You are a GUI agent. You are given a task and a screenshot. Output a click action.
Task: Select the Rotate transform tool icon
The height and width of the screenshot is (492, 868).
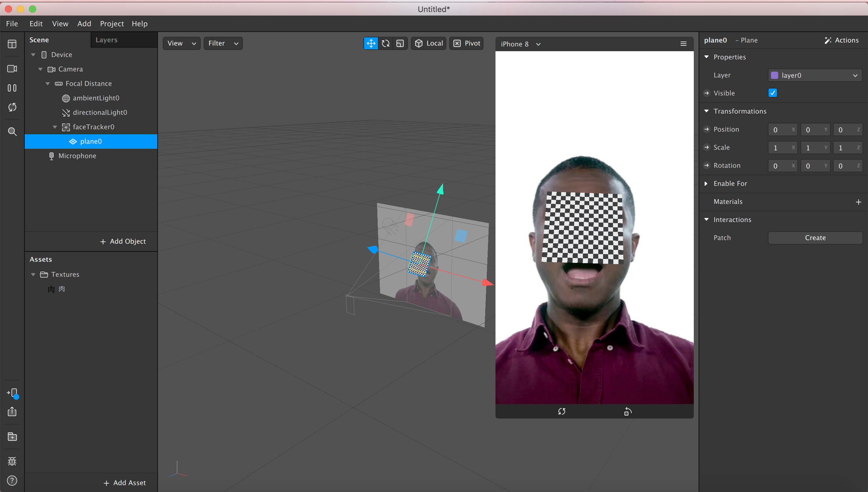(385, 43)
